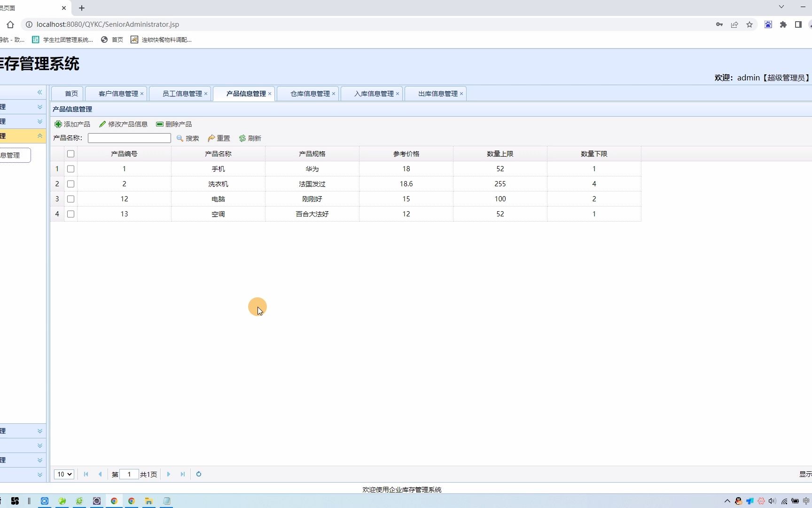Click the green plus 添加产品 icon
This screenshot has width=812, height=508.
pos(58,124)
